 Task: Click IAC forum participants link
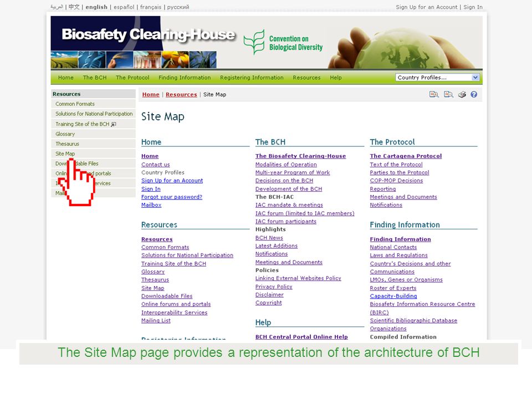pos(286,221)
